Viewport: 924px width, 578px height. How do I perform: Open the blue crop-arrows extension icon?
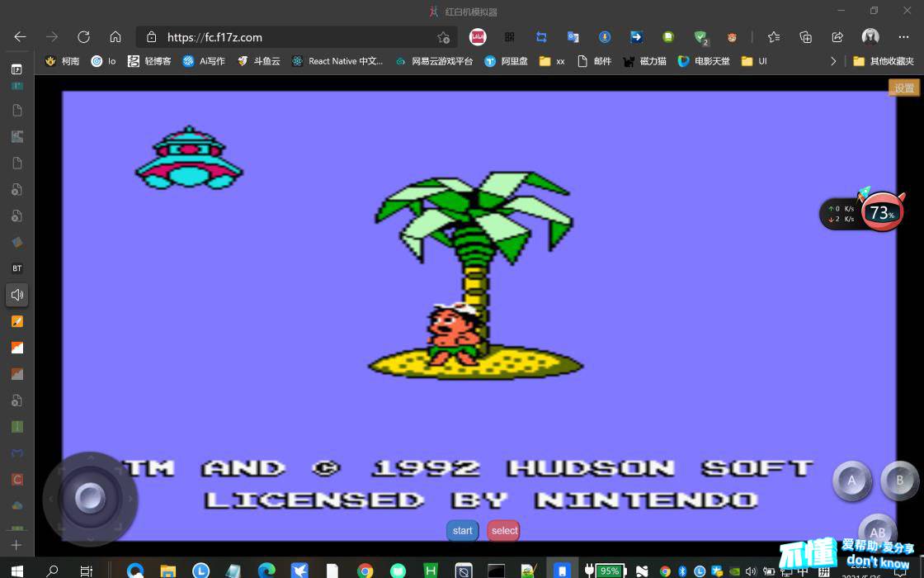541,37
